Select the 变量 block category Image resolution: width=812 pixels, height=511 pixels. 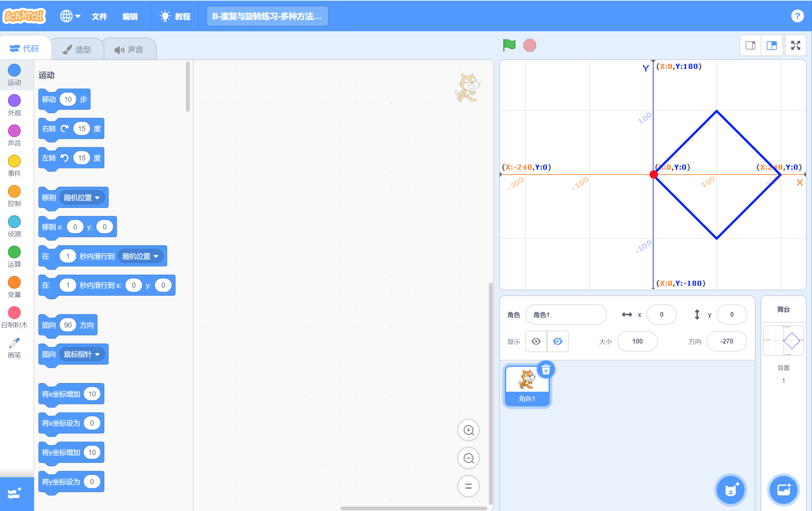tap(14, 287)
